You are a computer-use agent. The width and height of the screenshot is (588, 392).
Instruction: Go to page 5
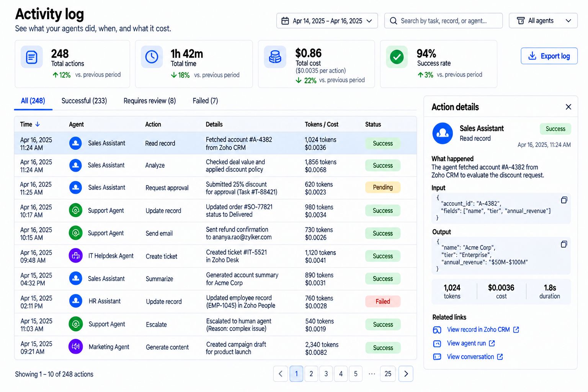coord(356,374)
